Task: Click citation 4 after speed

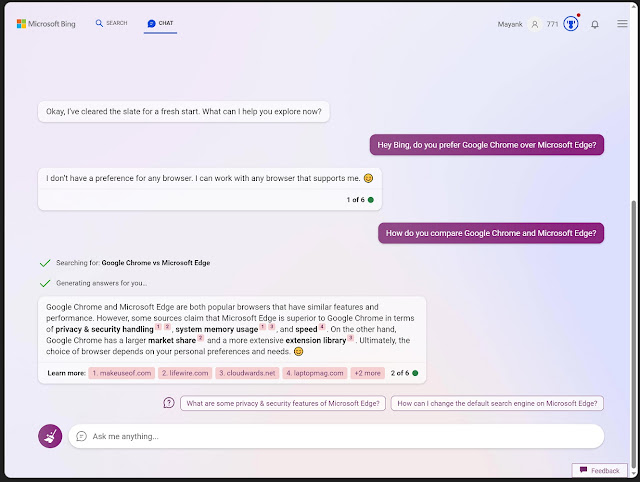Action: tap(322, 327)
